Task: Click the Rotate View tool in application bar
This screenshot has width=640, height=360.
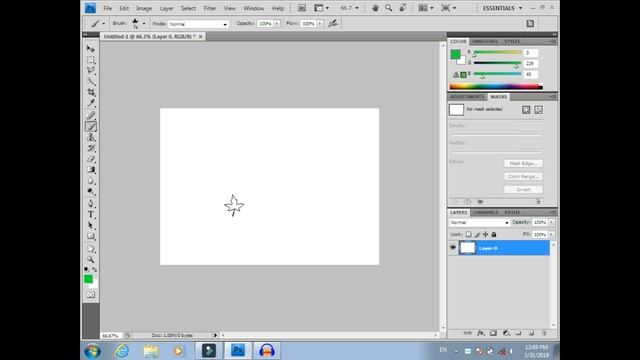Action: pyautogui.click(x=402, y=8)
